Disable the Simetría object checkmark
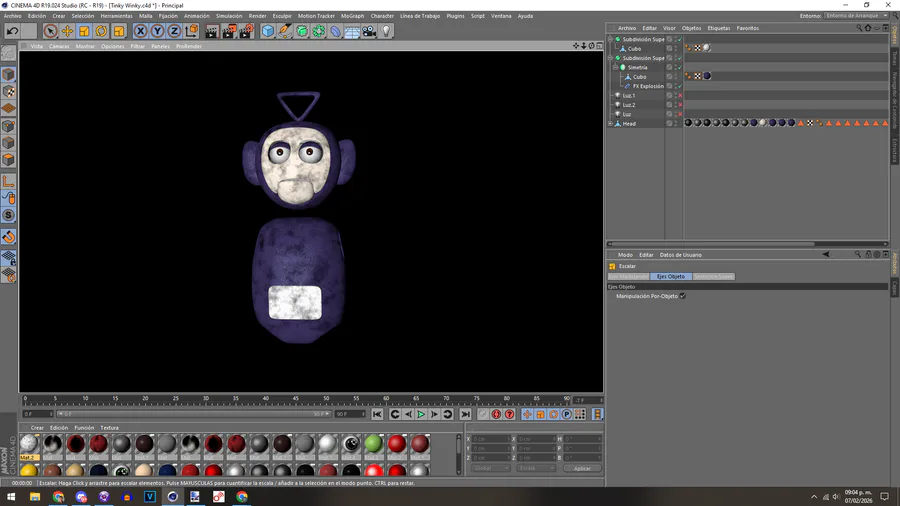Image resolution: width=900 pixels, height=506 pixels. point(681,67)
